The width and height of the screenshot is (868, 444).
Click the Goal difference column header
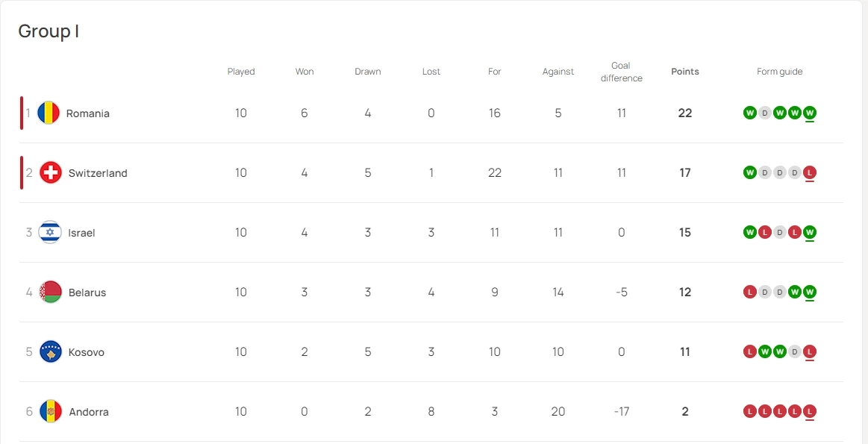622,72
